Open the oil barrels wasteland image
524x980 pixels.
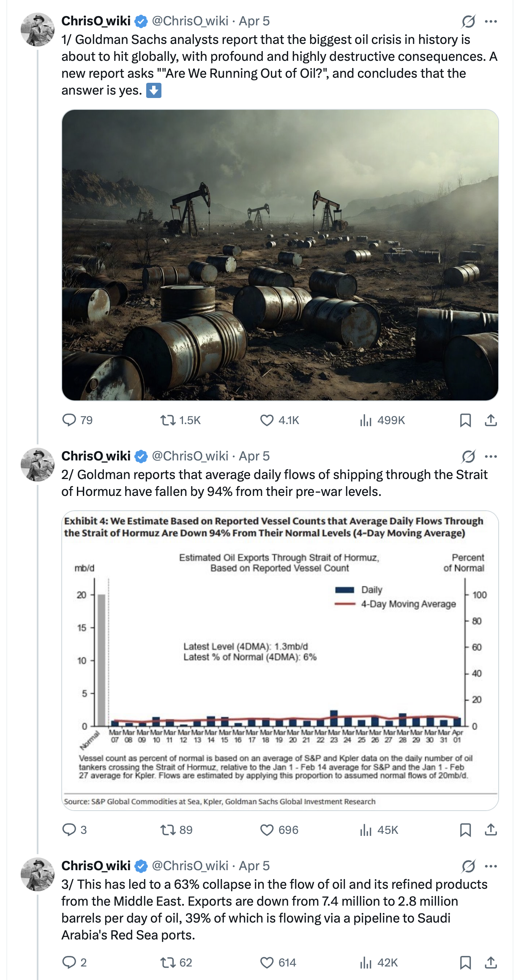[280, 255]
